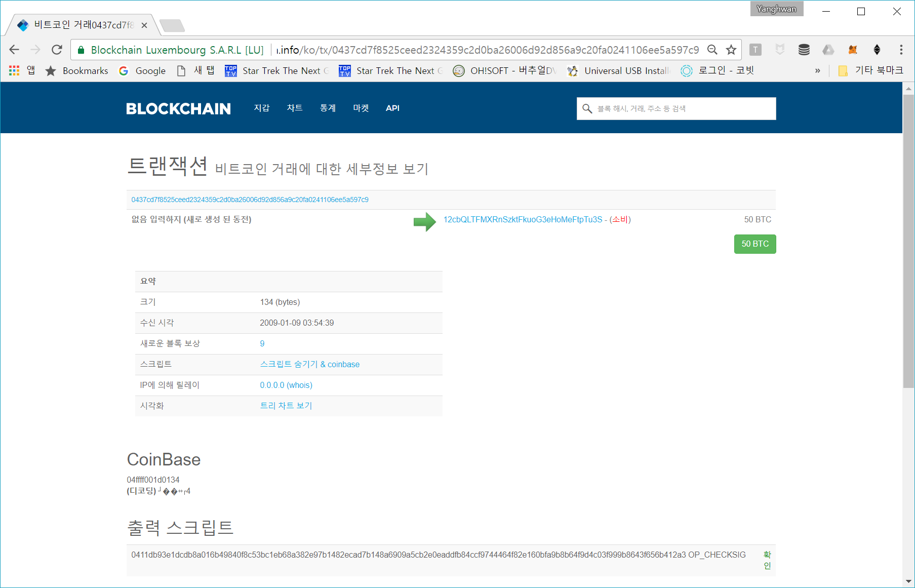Click the BLOCKCHAIN logo
The image size is (915, 588).
coord(178,108)
